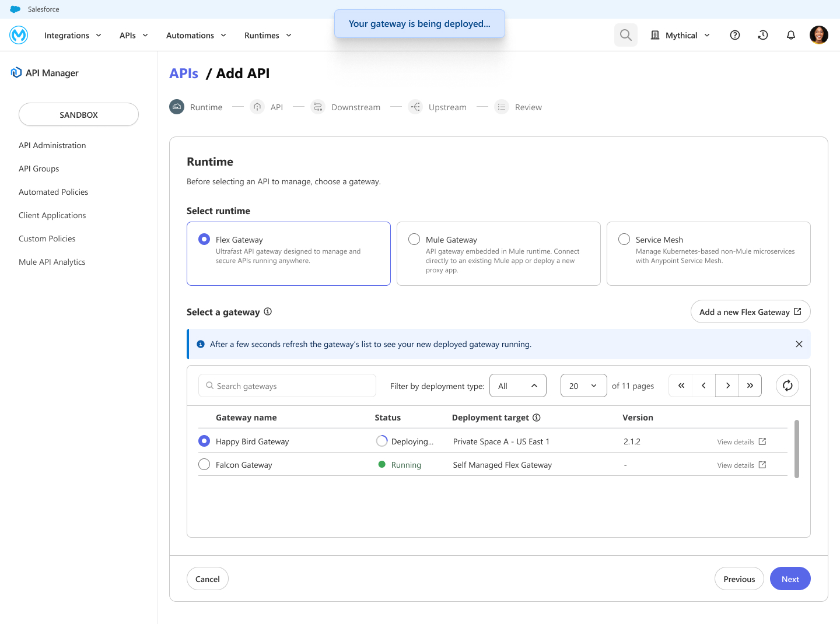Select the Mule Gateway runtime radio
This screenshot has width=840, height=624.
click(x=414, y=239)
